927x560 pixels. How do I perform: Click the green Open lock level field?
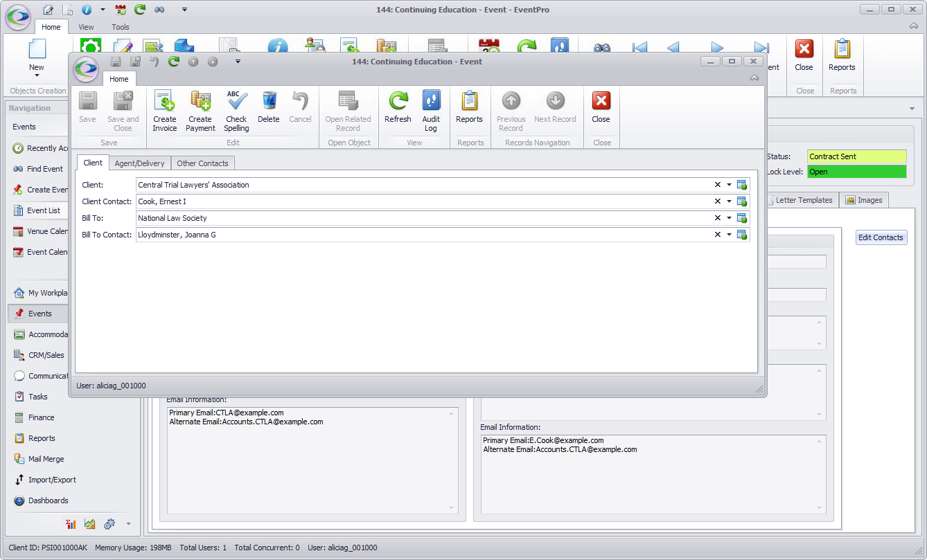point(856,172)
